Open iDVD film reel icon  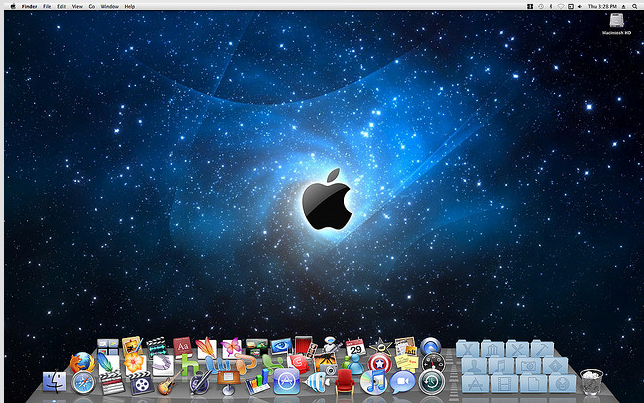142,383
